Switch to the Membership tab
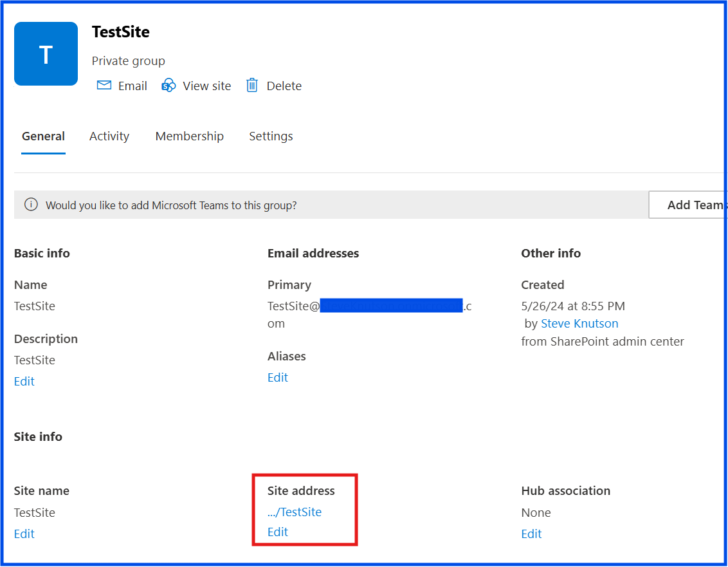This screenshot has height=567, width=728. tap(190, 136)
